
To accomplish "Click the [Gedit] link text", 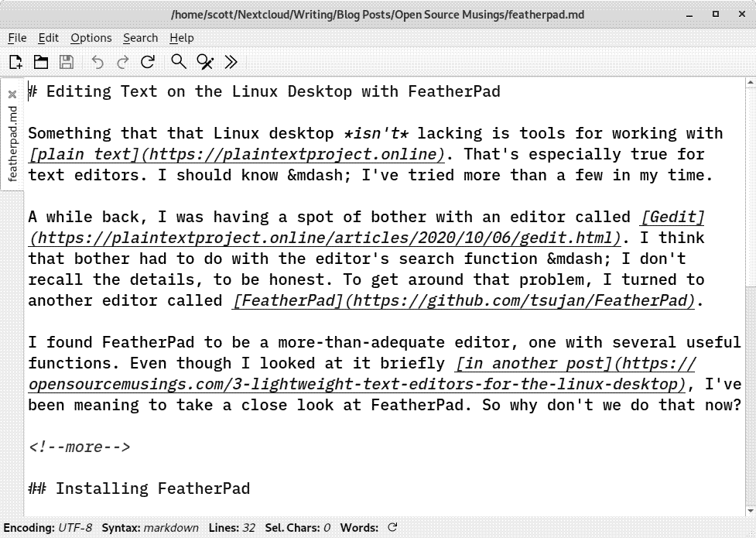I will tap(672, 217).
